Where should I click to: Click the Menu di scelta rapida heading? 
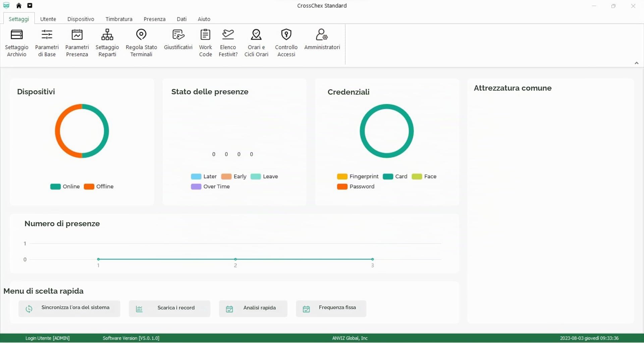pyautogui.click(x=44, y=291)
